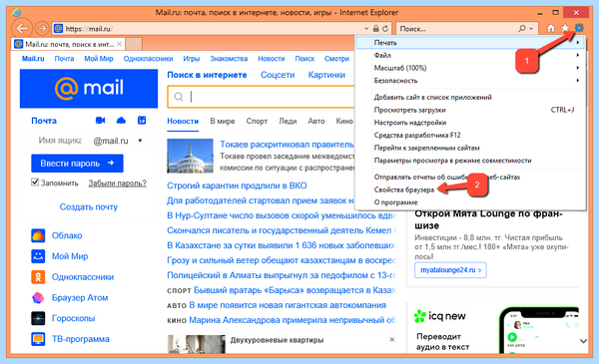The width and height of the screenshot is (599, 364).
Task: Click the Tools gear icon
Action: [579, 28]
